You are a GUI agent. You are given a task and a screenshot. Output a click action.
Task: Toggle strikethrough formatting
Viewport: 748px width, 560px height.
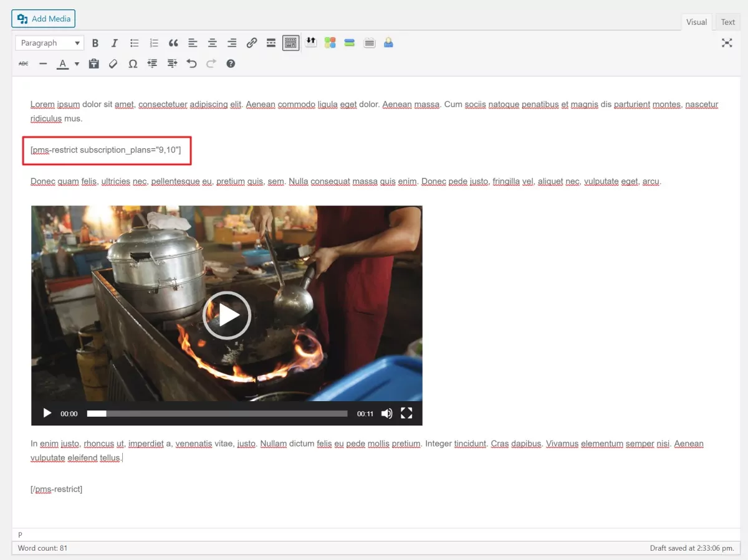24,64
